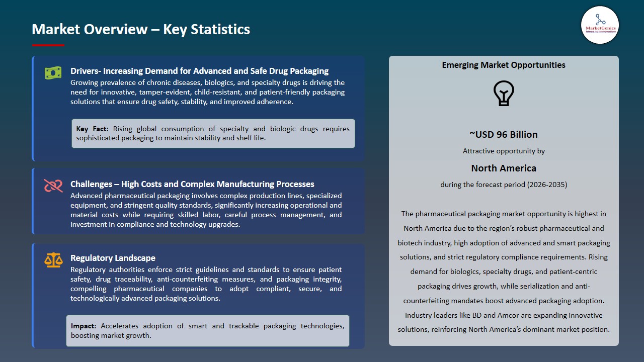The width and height of the screenshot is (644, 362).
Task: Select the Market Overview – Key Statistics heading
Action: tap(141, 29)
